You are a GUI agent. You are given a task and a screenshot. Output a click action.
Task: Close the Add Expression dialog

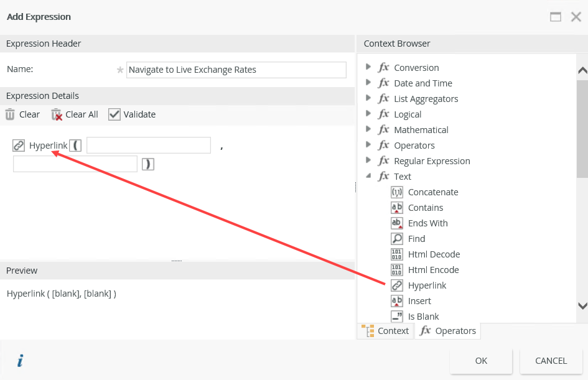(576, 17)
